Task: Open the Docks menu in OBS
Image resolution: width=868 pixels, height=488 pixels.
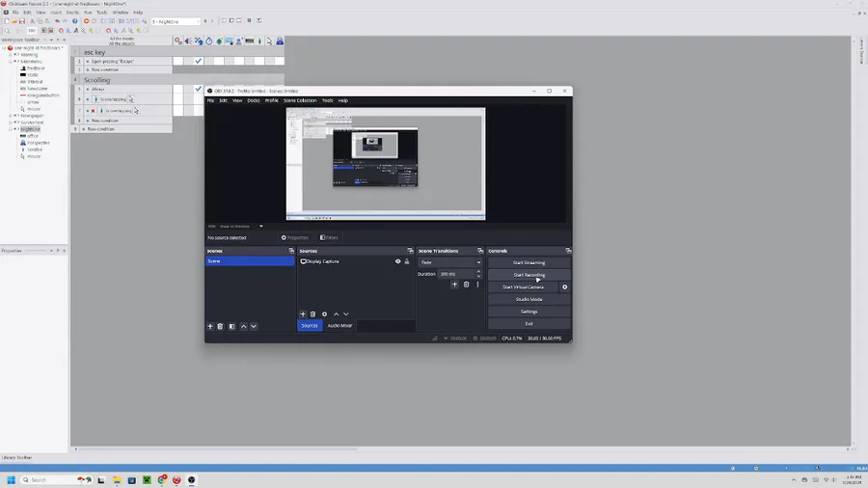Action: tap(254, 100)
